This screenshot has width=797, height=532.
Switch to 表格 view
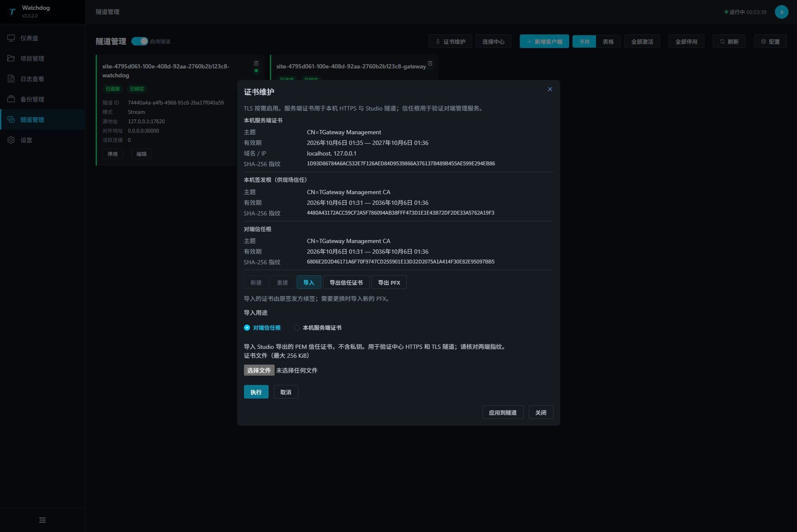tap(608, 42)
